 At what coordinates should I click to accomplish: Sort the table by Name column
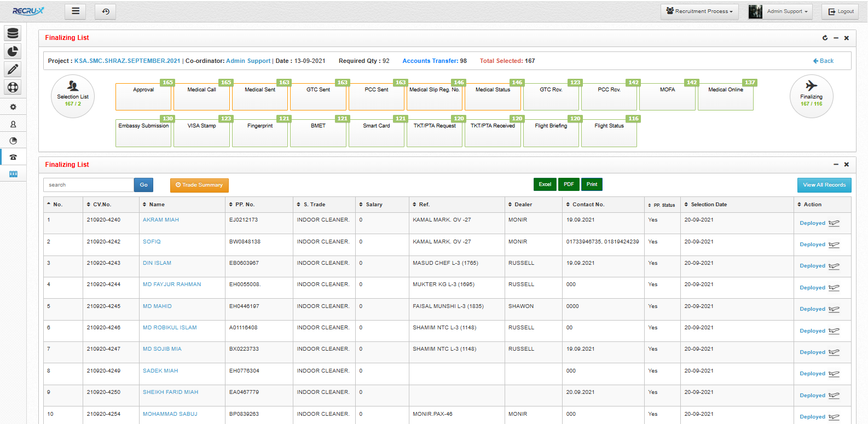click(x=157, y=205)
